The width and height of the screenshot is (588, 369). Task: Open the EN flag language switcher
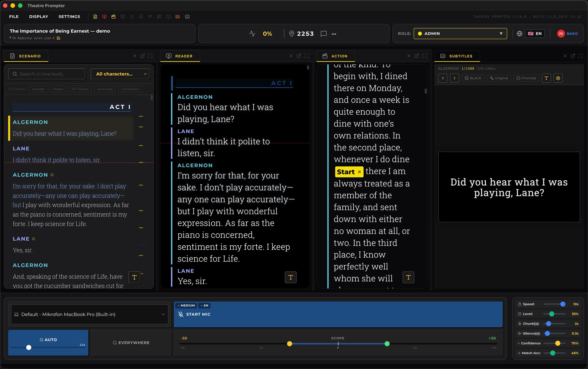(535, 34)
